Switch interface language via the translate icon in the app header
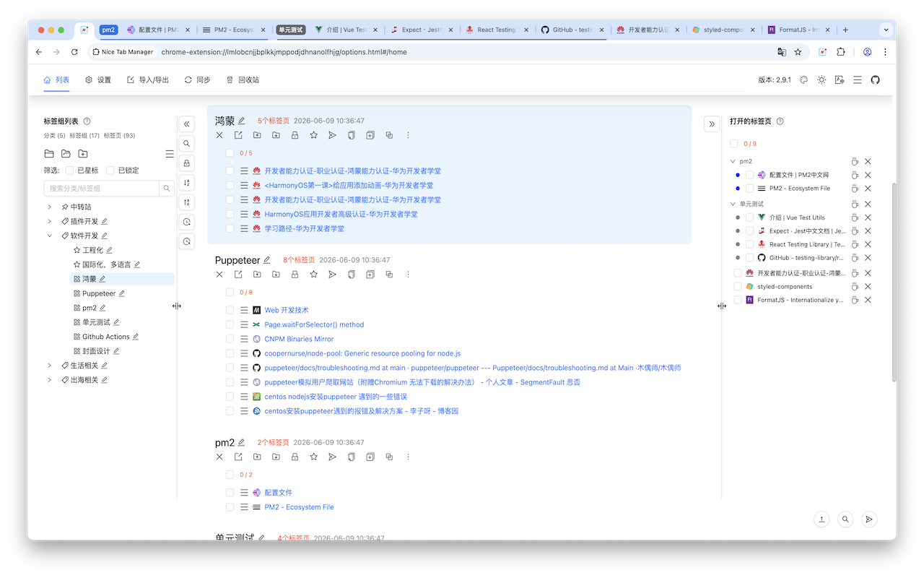Screen dimensions: 924x578 (x=840, y=80)
